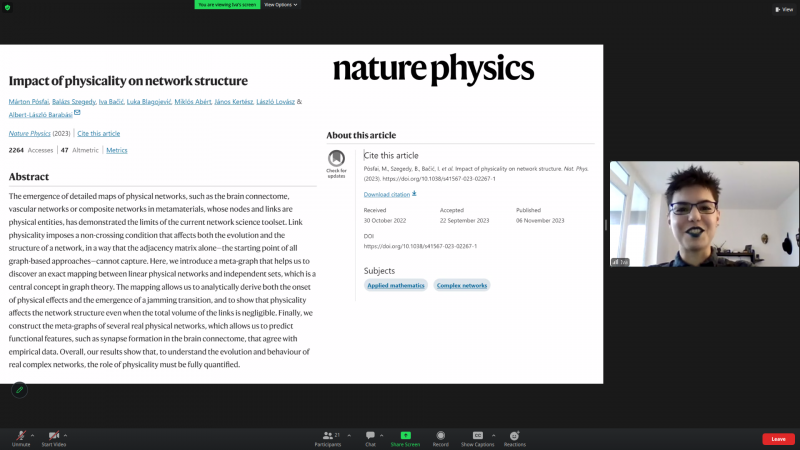Click the Abstract heading
800x450 pixels.
29,177
